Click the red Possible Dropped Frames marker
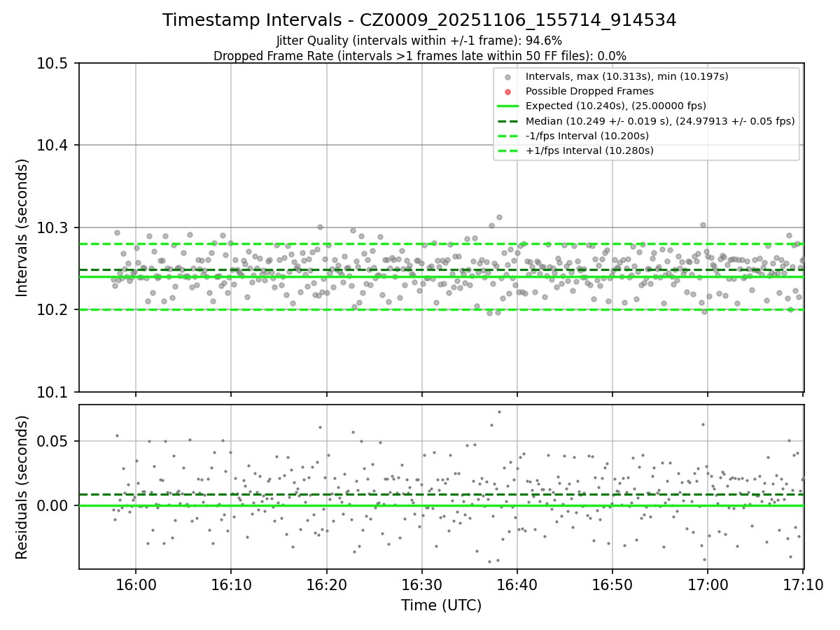This screenshot has width=840, height=630. [x=508, y=91]
